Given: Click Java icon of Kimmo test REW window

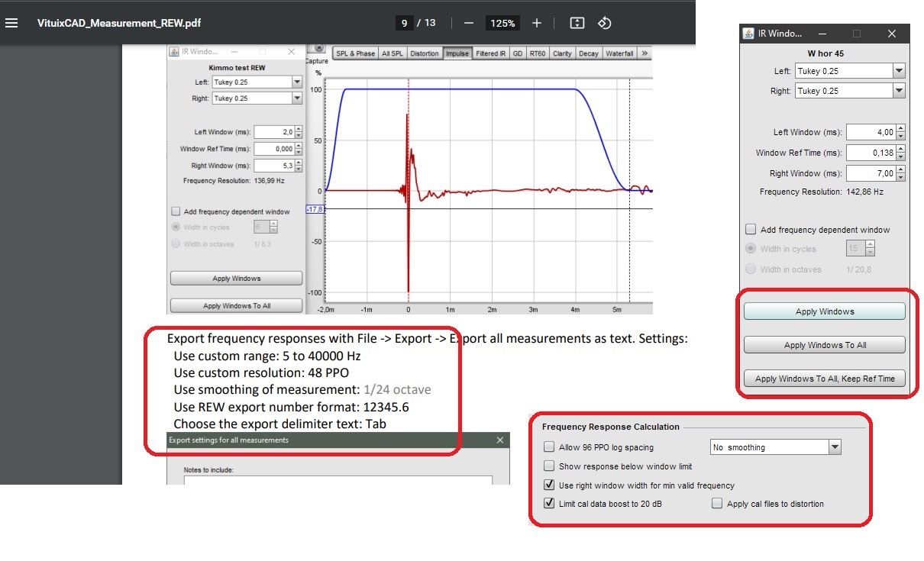Looking at the screenshot, I should point(174,52).
